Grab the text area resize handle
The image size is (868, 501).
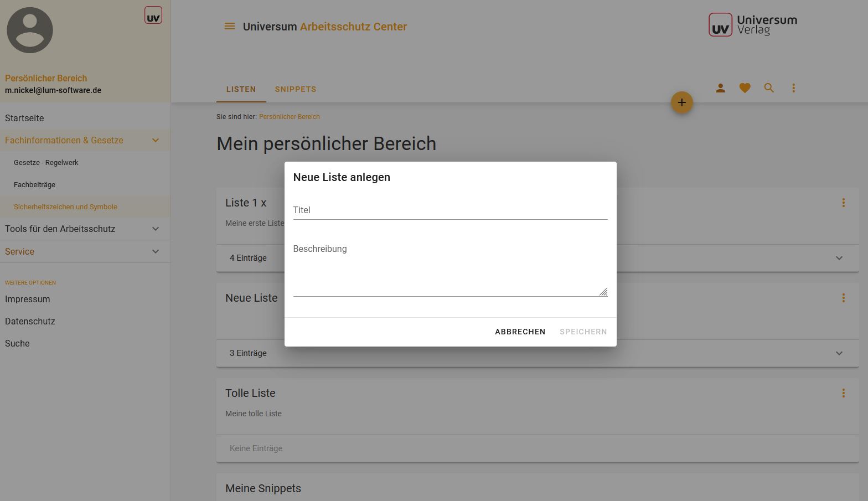coord(603,292)
